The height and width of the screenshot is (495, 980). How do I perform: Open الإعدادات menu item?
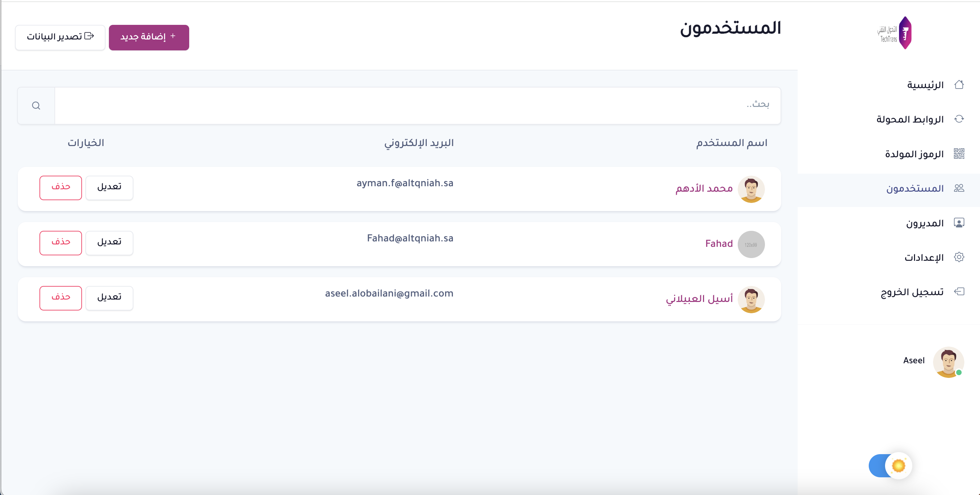pos(924,258)
